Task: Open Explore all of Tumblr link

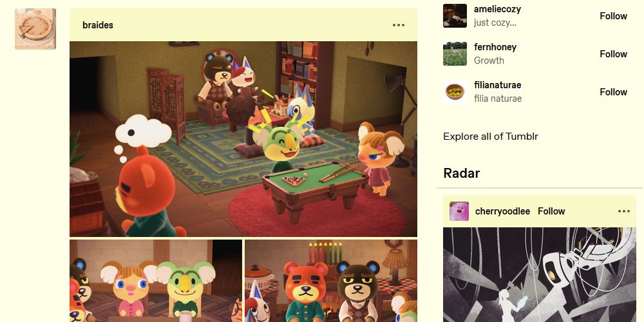Action: click(490, 137)
